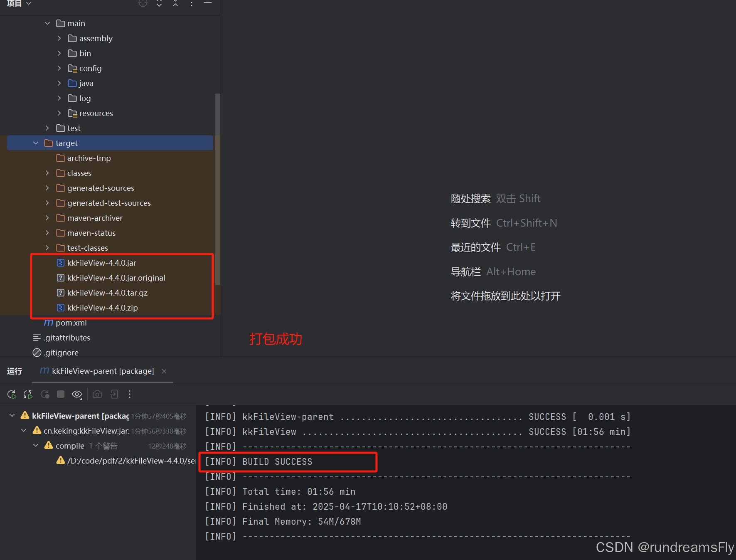Expand the maven-archiver folder

47,218
